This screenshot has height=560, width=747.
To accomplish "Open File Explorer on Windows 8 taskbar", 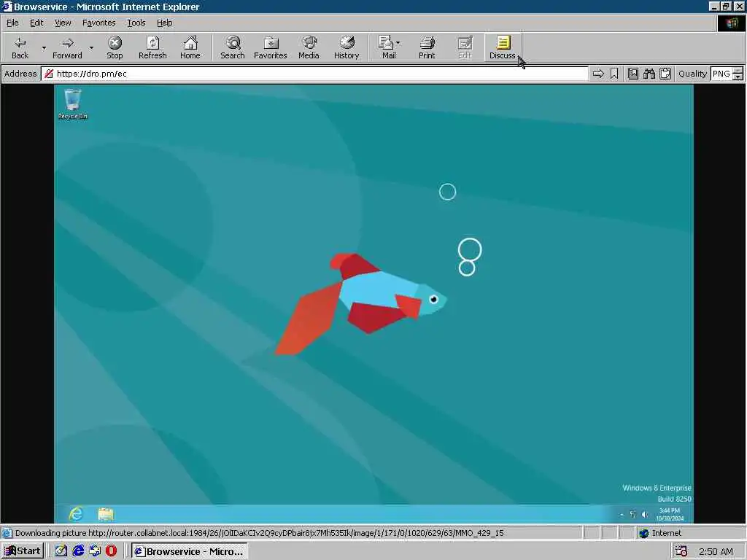I will click(x=105, y=514).
